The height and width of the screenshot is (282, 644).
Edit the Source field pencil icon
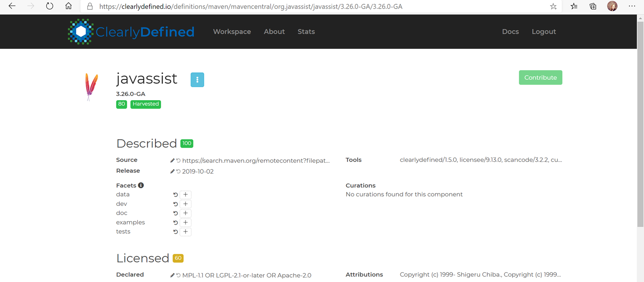point(172,160)
